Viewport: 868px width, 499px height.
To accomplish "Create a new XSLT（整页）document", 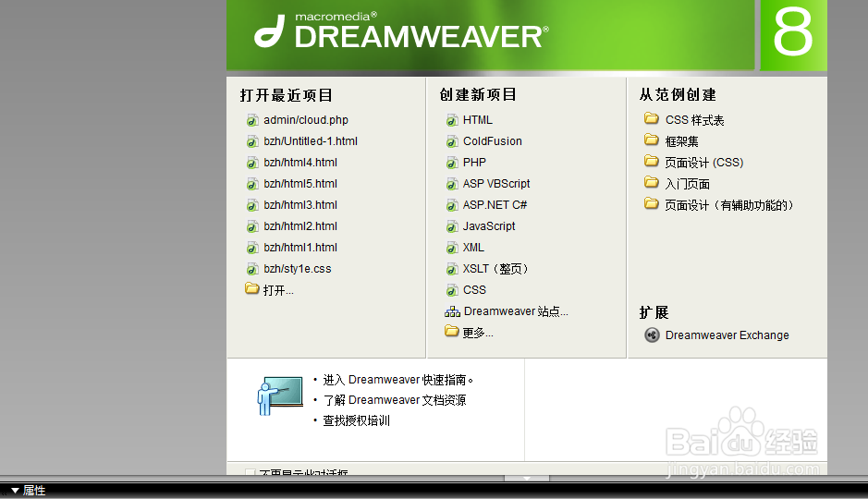I will click(495, 269).
